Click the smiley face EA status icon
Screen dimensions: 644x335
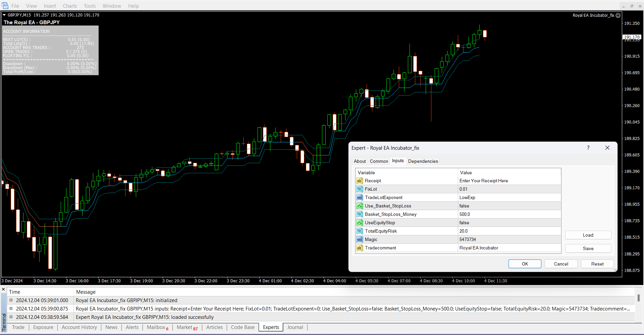pos(618,15)
